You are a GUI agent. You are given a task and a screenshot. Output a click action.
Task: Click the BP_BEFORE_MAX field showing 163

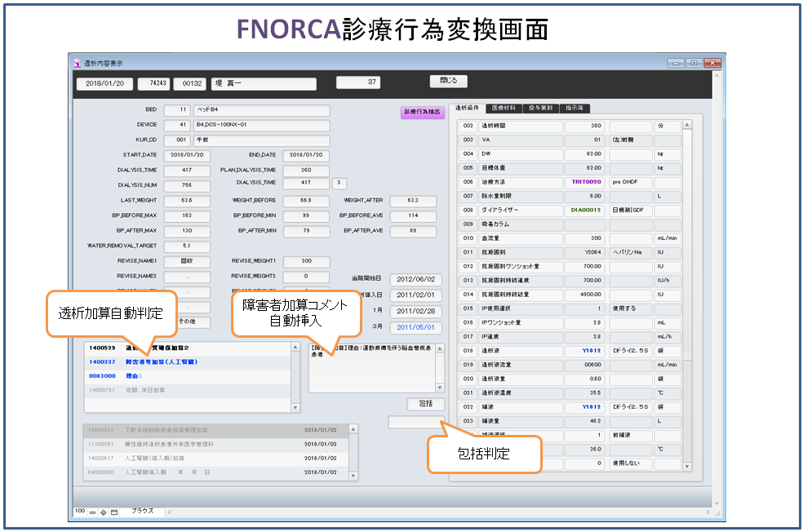pos(187,215)
